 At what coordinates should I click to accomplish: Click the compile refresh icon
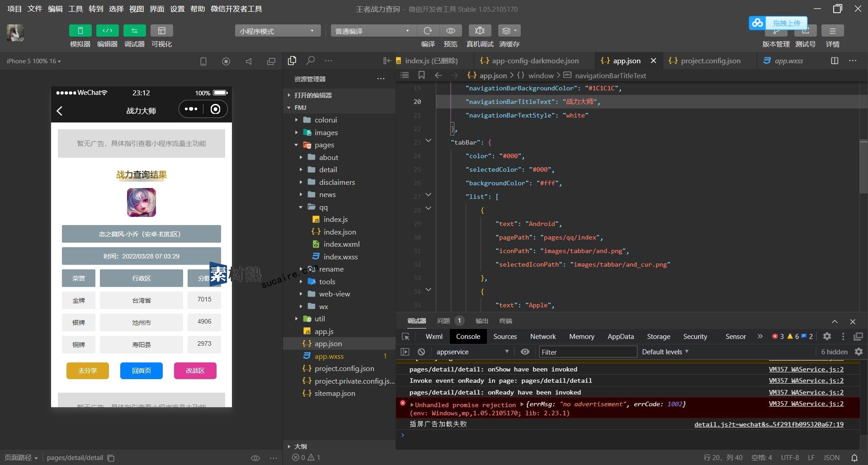(x=428, y=31)
